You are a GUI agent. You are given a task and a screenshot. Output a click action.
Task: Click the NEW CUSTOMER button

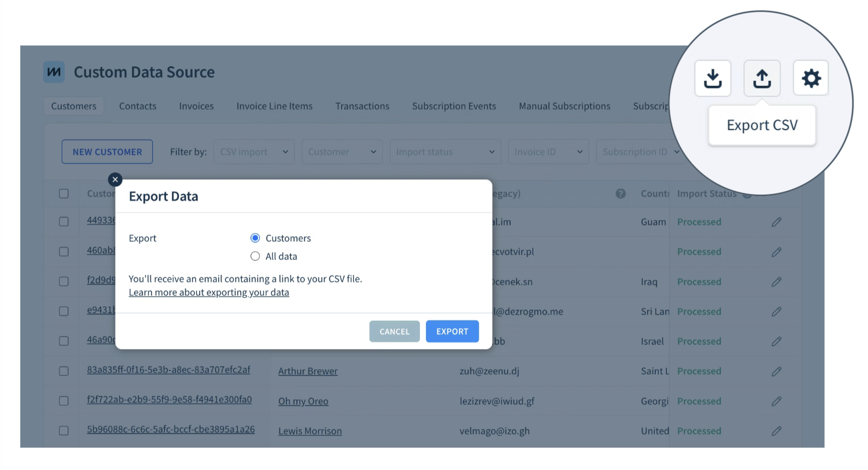pos(107,151)
